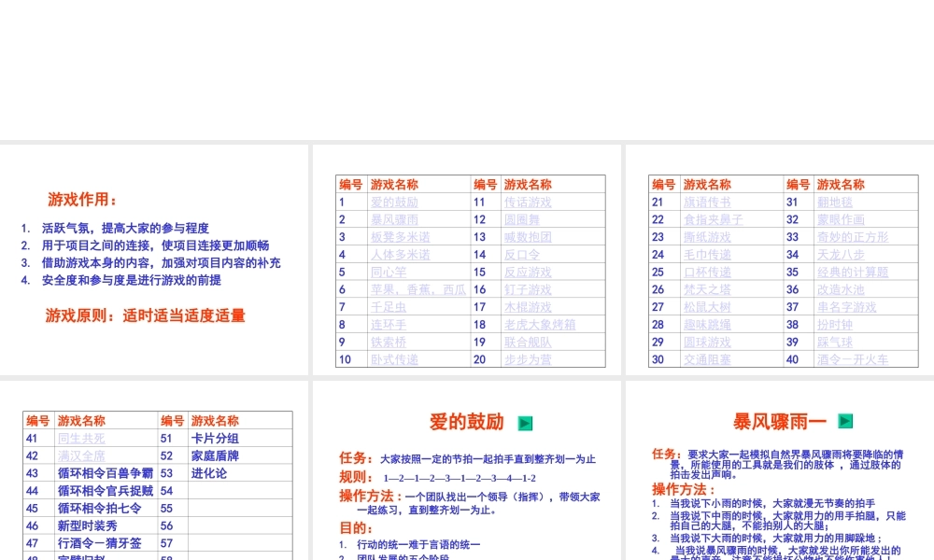
Task: Click the 蒙眼作画 hyperlink
Action: [x=841, y=219]
